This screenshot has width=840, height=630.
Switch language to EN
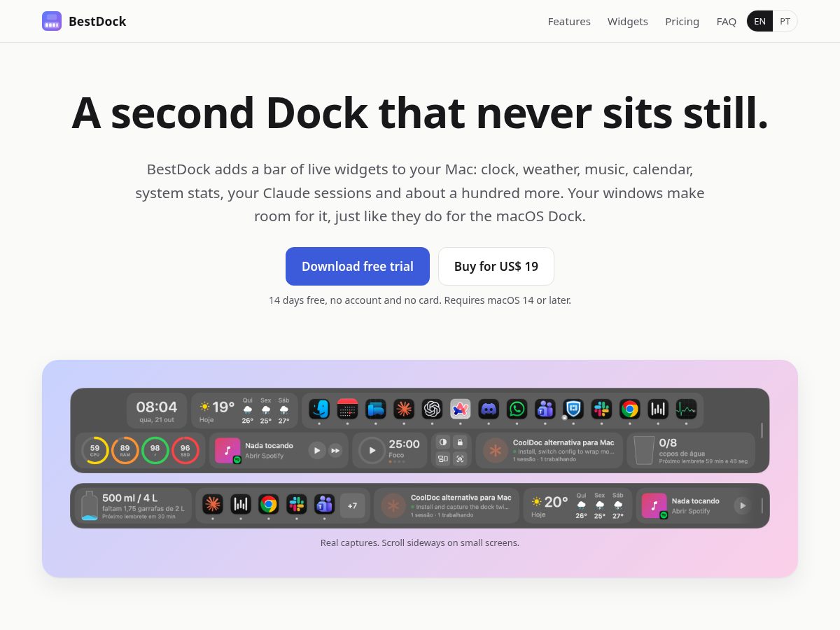point(759,21)
